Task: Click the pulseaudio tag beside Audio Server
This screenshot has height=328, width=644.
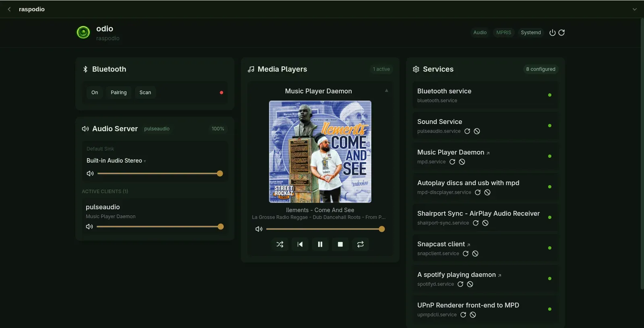Action: (x=157, y=129)
